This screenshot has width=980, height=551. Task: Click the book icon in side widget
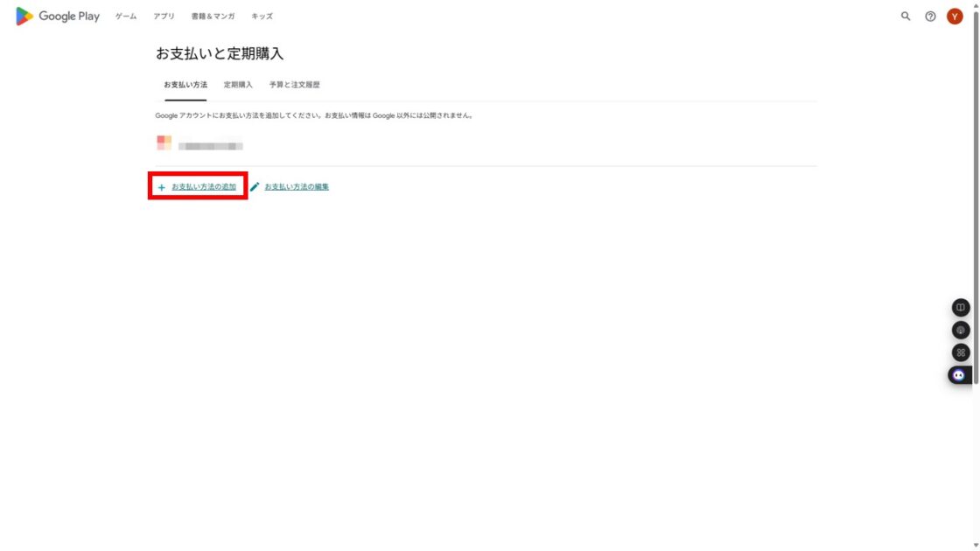coord(961,307)
